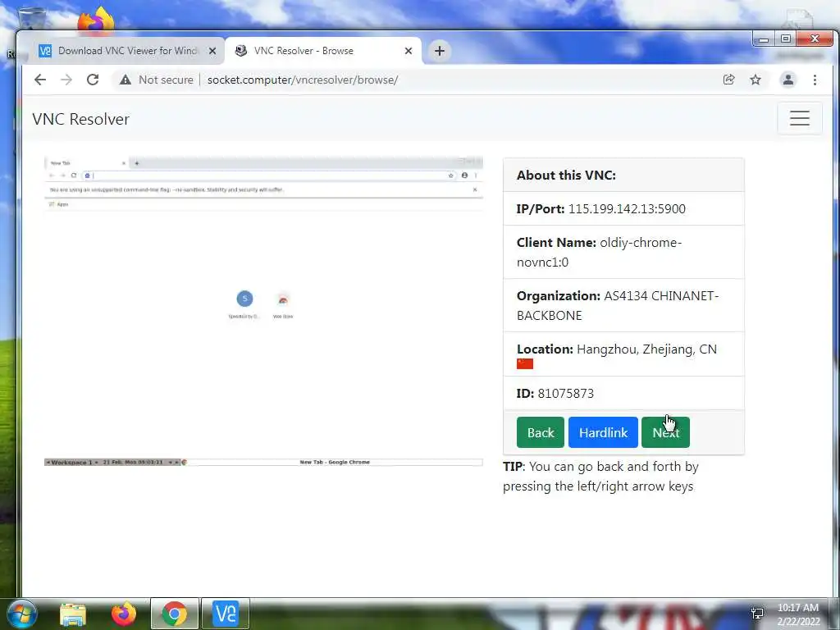
Task: Reload the current page
Action: coord(93,80)
